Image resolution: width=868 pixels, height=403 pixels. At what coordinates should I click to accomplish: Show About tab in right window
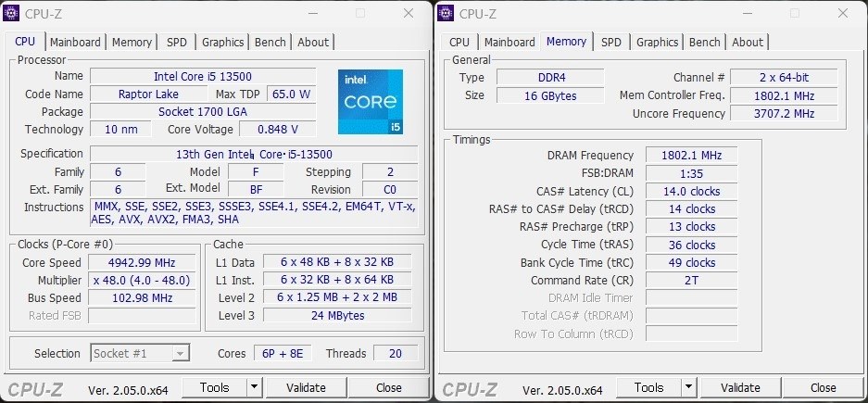click(x=748, y=42)
